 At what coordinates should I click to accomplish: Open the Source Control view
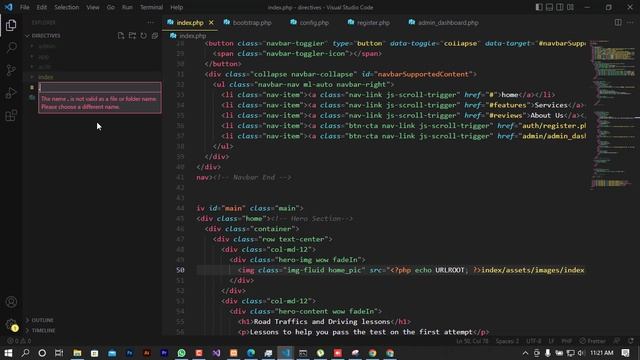pyautogui.click(x=11, y=70)
